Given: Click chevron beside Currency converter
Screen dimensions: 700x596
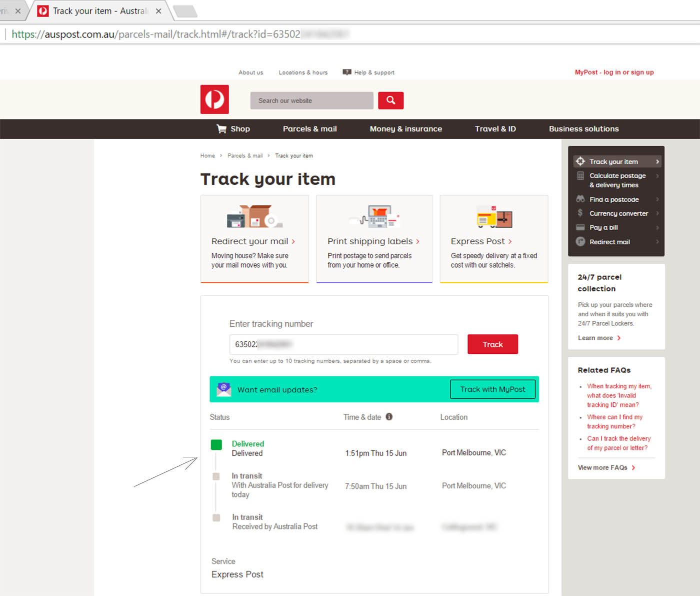Looking at the screenshot, I should pos(657,213).
